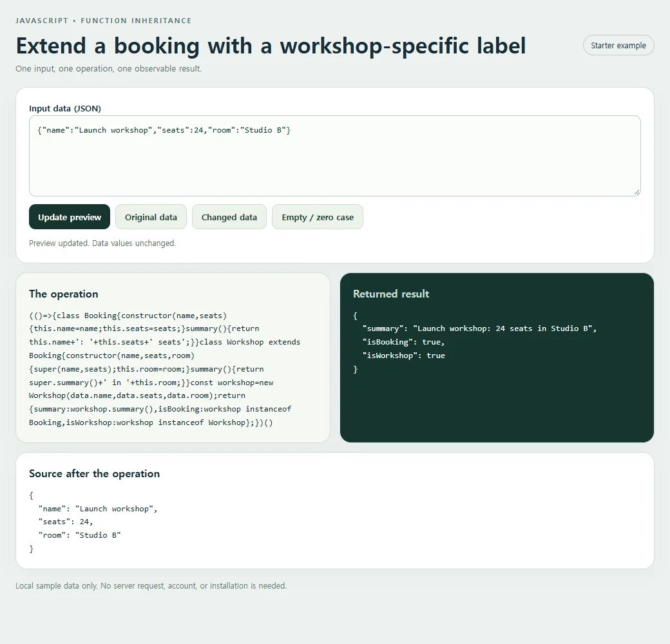Image resolution: width=670 pixels, height=644 pixels.
Task: Click the "isWorkshop": true line
Action: pyautogui.click(x=404, y=355)
